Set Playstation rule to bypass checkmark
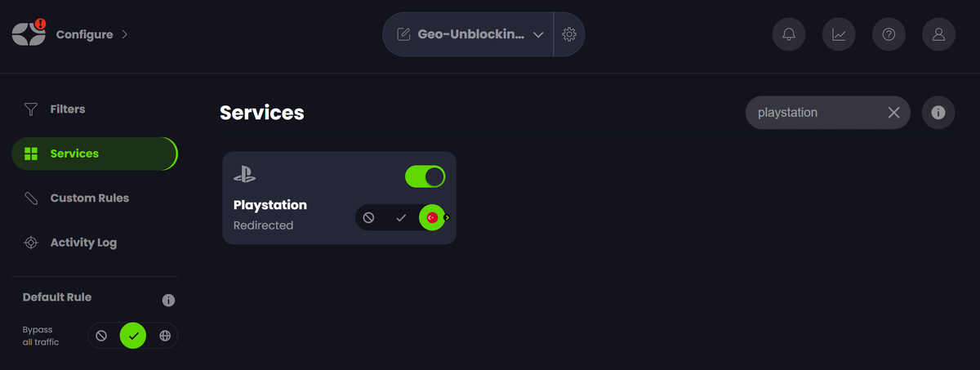The height and width of the screenshot is (370, 980). tap(401, 218)
